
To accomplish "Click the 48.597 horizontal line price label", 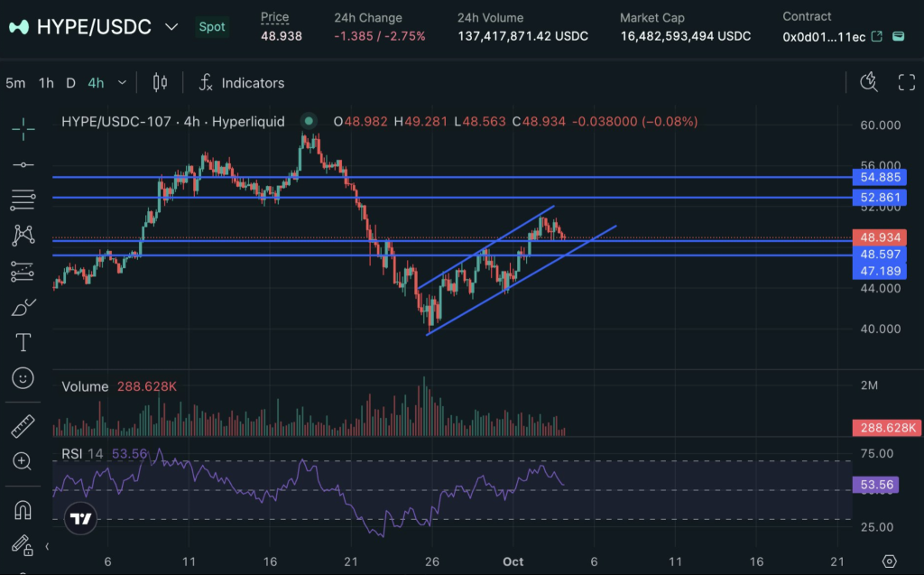I will click(880, 255).
